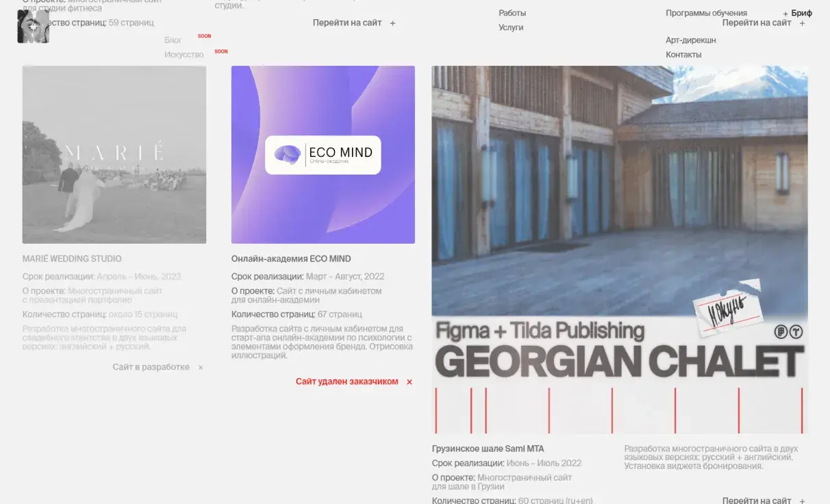
Task: Follow Перейти на сайт link of Georgian chalet project
Action: click(x=764, y=501)
